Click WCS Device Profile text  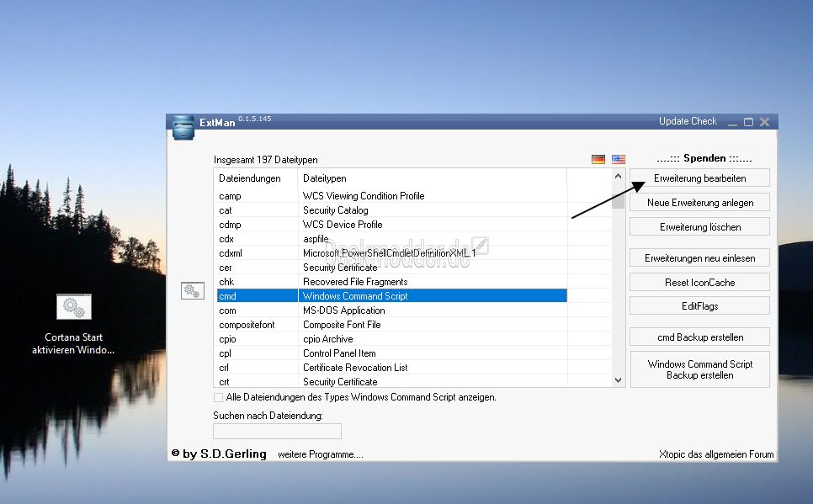pyautogui.click(x=343, y=225)
